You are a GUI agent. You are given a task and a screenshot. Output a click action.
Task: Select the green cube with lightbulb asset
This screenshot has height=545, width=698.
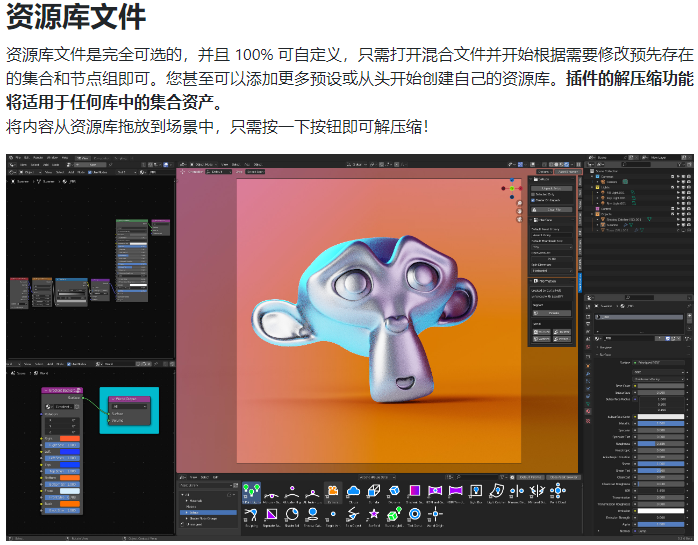(394, 514)
